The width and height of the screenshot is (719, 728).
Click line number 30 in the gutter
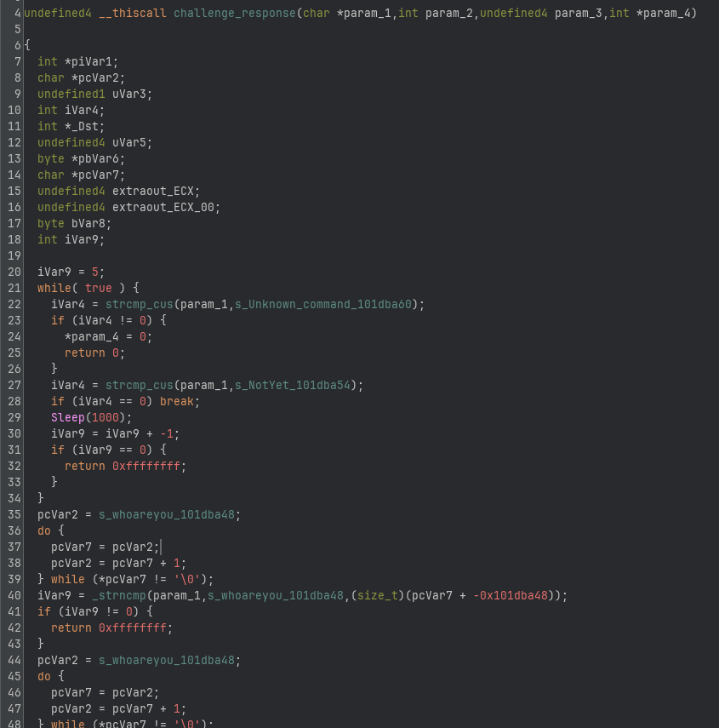tap(13, 433)
